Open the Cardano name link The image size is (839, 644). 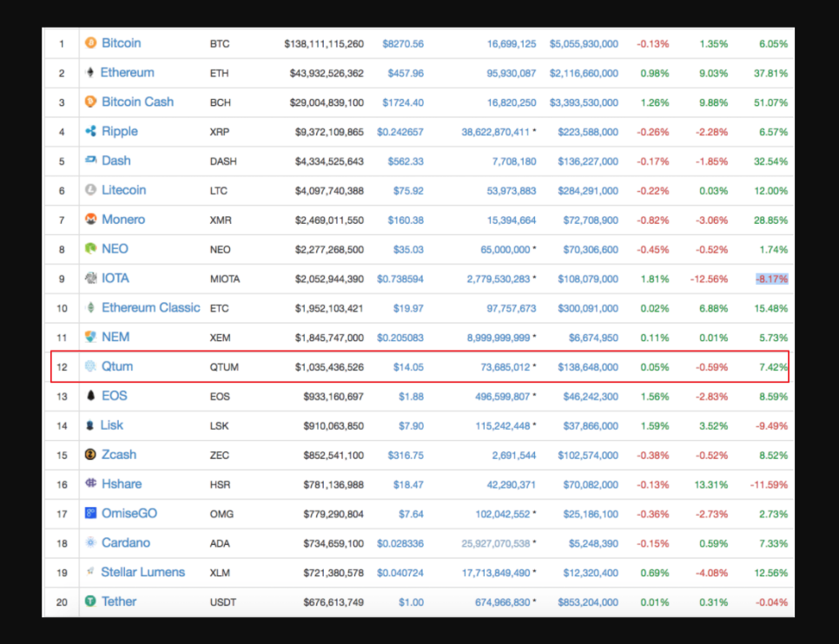126,543
